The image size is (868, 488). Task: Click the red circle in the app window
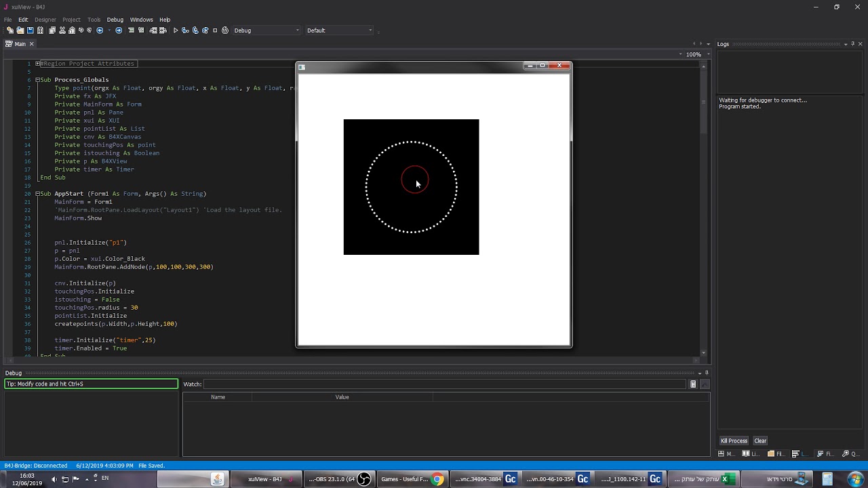tap(414, 180)
